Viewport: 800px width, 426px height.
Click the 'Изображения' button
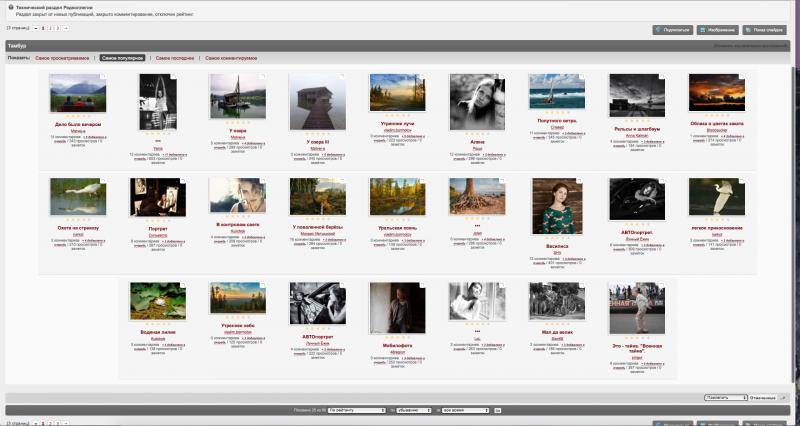tap(718, 30)
